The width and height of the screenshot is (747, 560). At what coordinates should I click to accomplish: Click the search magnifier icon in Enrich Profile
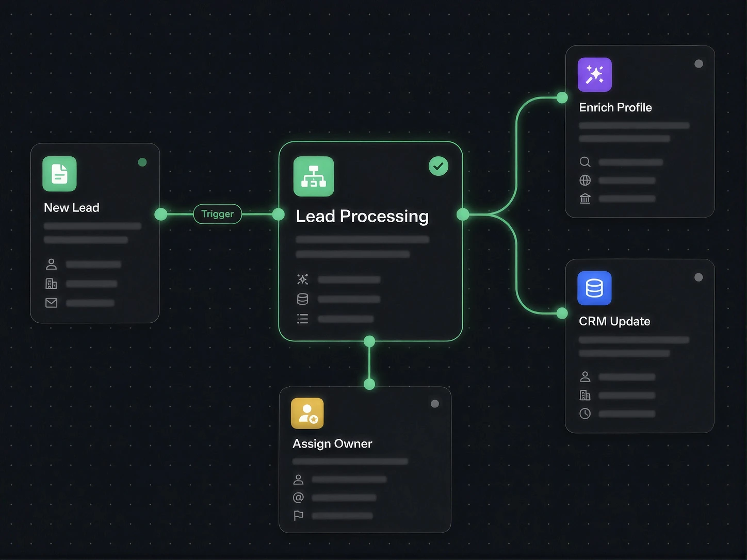point(585,162)
